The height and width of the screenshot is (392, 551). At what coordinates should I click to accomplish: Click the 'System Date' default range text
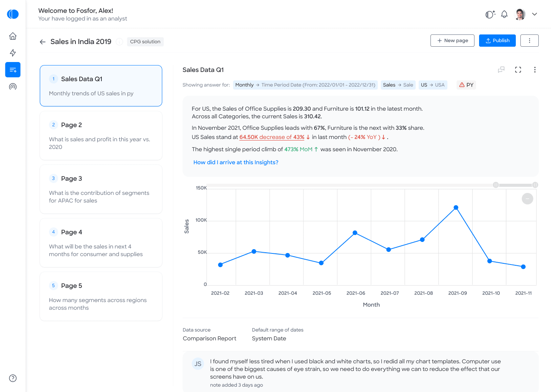tap(269, 338)
